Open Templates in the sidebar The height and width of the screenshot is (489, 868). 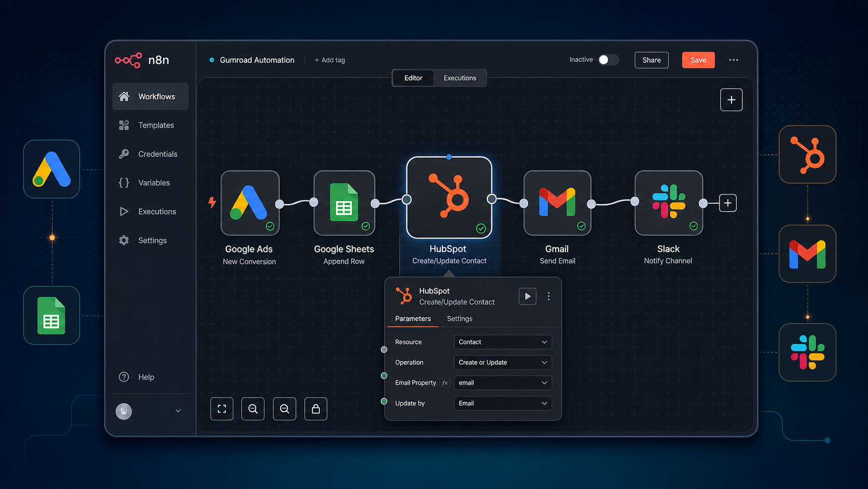[150, 125]
